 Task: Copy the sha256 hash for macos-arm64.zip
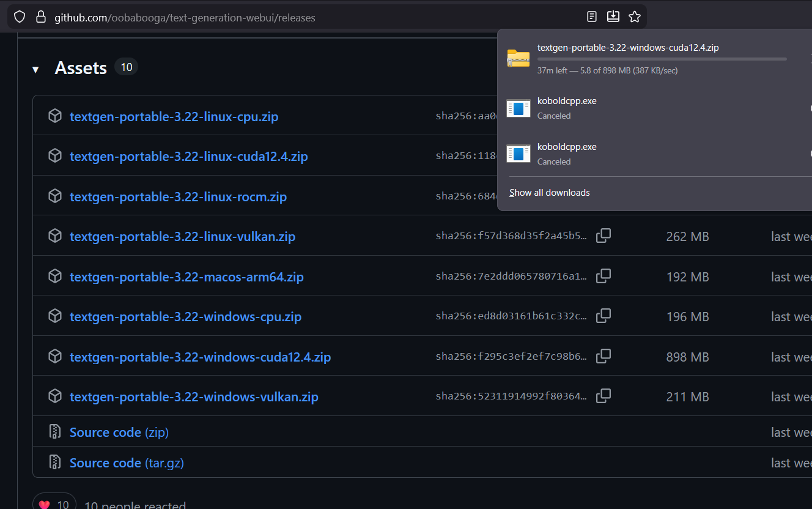(603, 276)
